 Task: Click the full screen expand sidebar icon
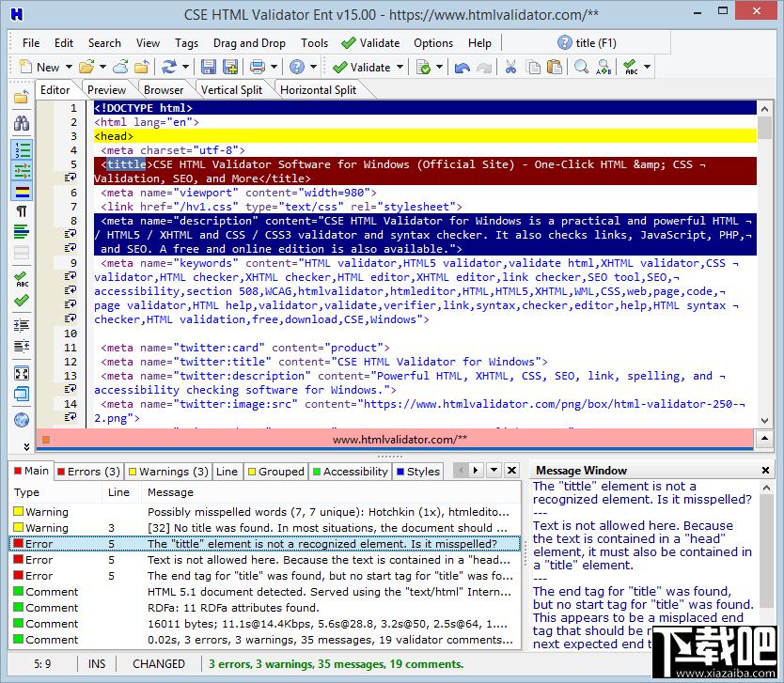pyautogui.click(x=22, y=373)
